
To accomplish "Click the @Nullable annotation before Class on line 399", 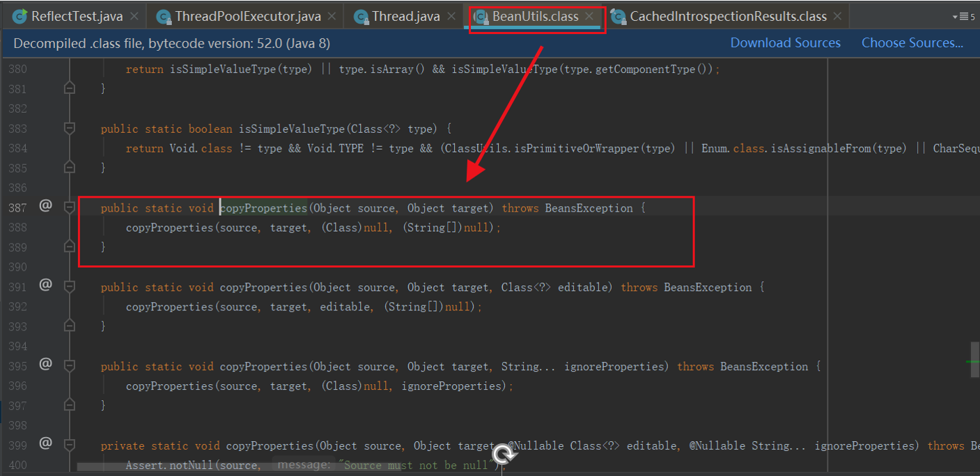I will pos(535,446).
